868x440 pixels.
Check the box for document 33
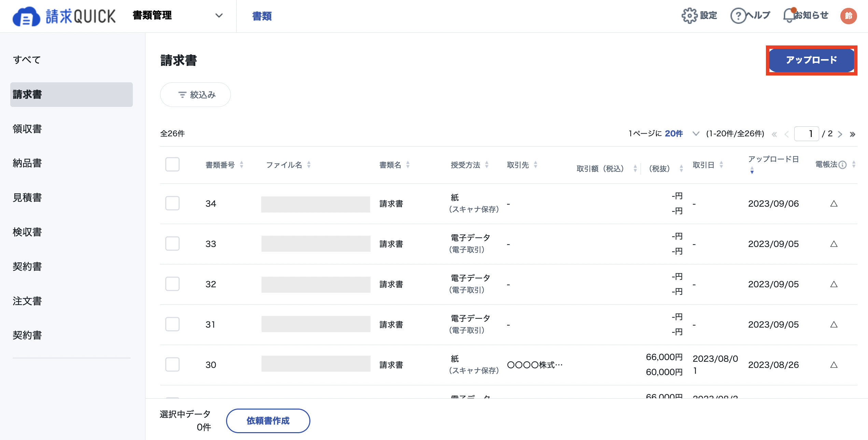point(172,244)
